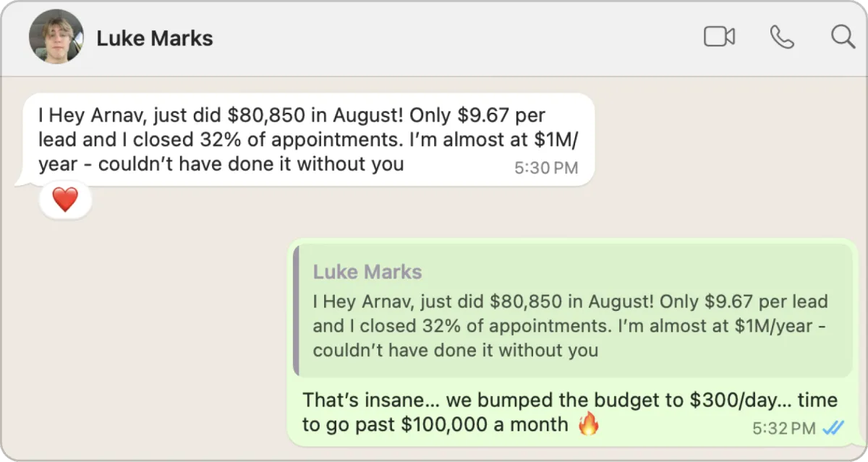The image size is (868, 462).
Task: Select the 5:30 PM message timestamp
Action: pos(545,168)
